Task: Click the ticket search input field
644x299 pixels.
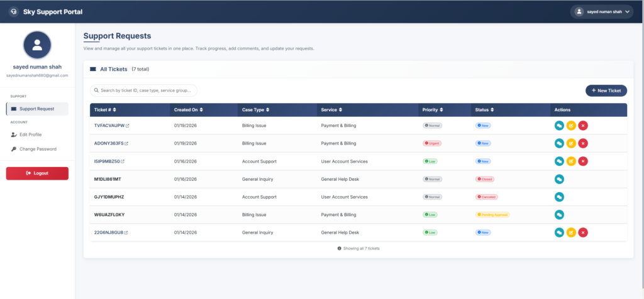Action: pyautogui.click(x=143, y=90)
